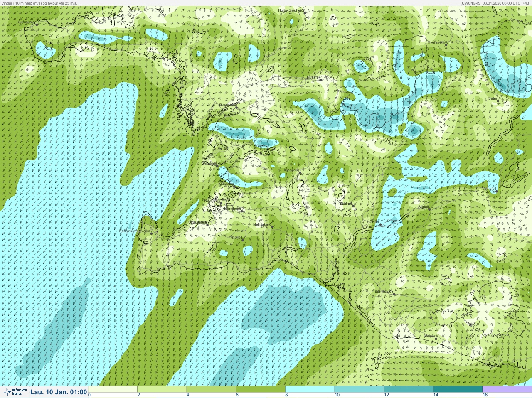532x398 pixels.
Task: Click the Hveravellir station dot marker
Action: (446, 44)
